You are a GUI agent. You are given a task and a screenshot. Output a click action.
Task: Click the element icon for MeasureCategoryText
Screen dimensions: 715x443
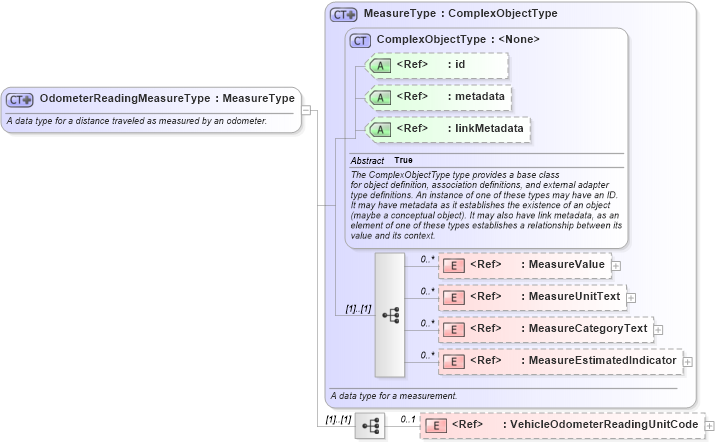454,330
